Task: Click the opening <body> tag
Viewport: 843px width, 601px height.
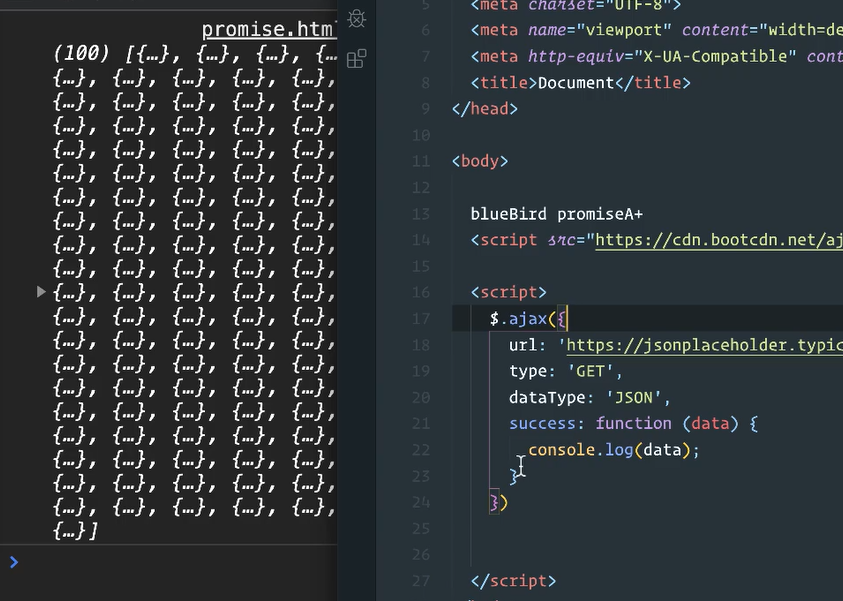Action: 480,161
